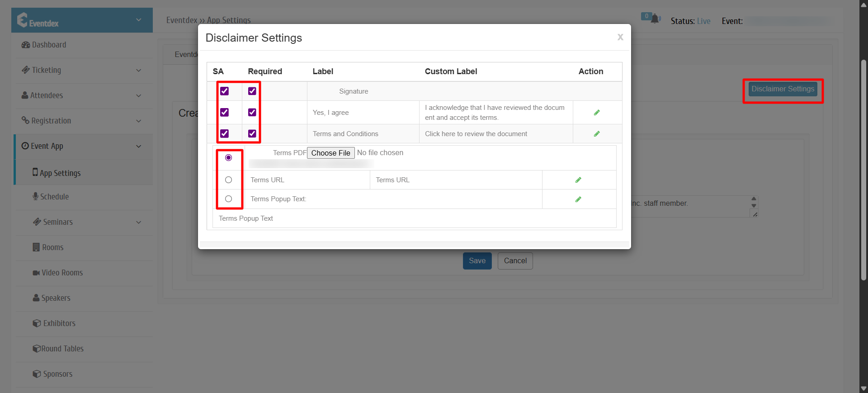868x393 pixels.
Task: Click the pencil icon for Terms URL
Action: pyautogui.click(x=578, y=180)
